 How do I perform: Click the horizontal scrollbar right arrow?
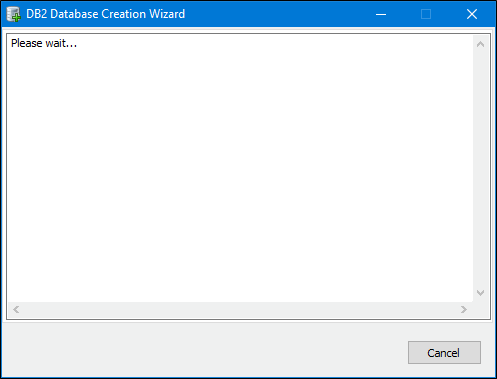464,310
